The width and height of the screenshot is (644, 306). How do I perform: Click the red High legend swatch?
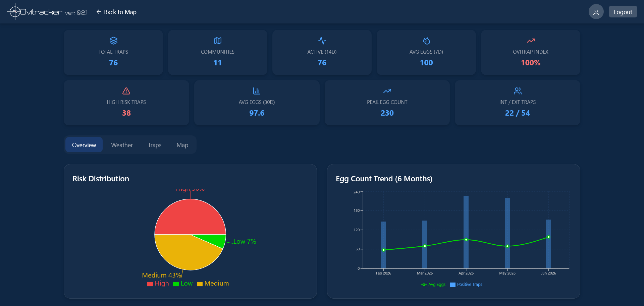coord(150,284)
